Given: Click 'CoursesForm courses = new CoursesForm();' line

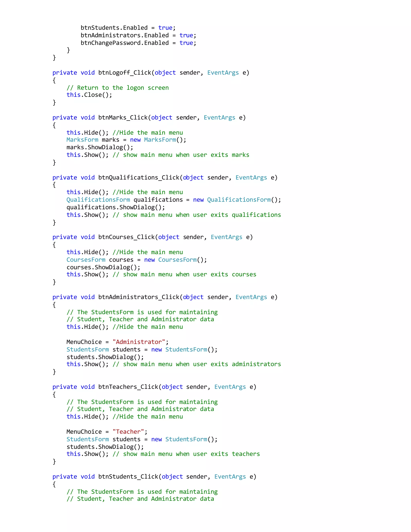Looking at the screenshot, I should 137,260.
